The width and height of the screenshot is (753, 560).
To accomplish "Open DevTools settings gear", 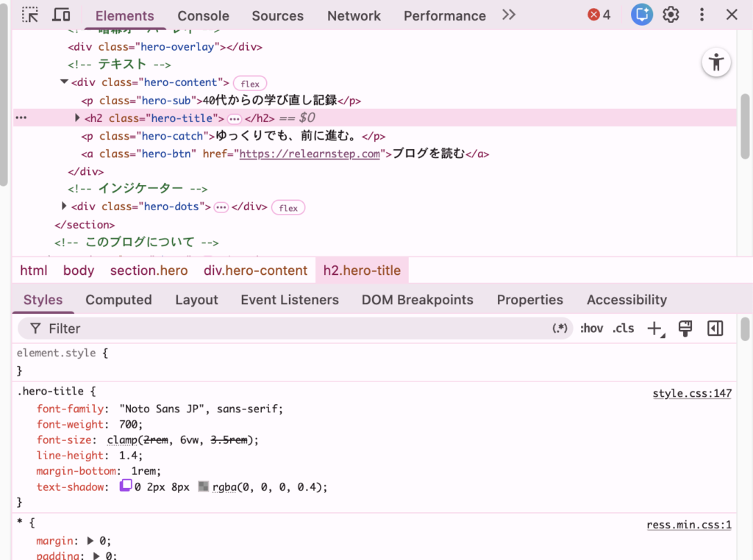I will pos(671,15).
